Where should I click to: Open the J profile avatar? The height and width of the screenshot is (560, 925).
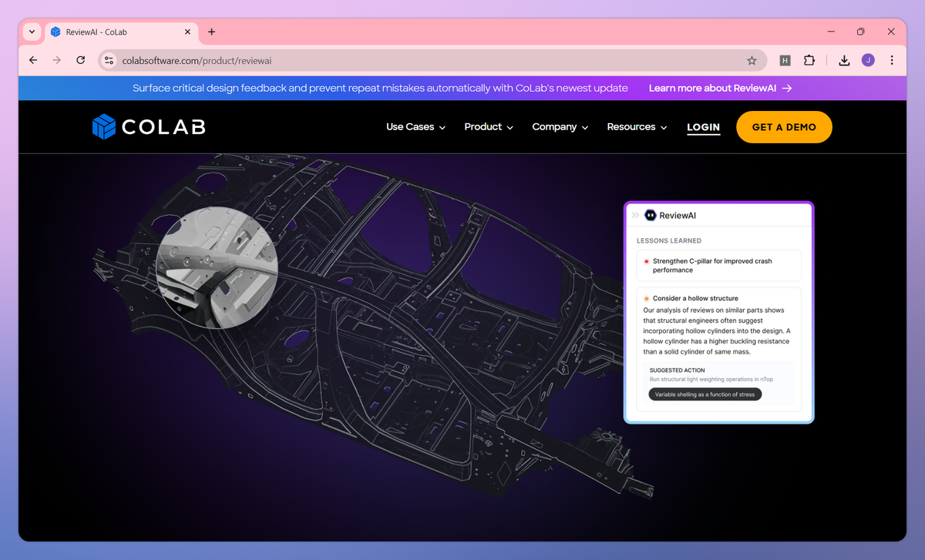(x=868, y=60)
